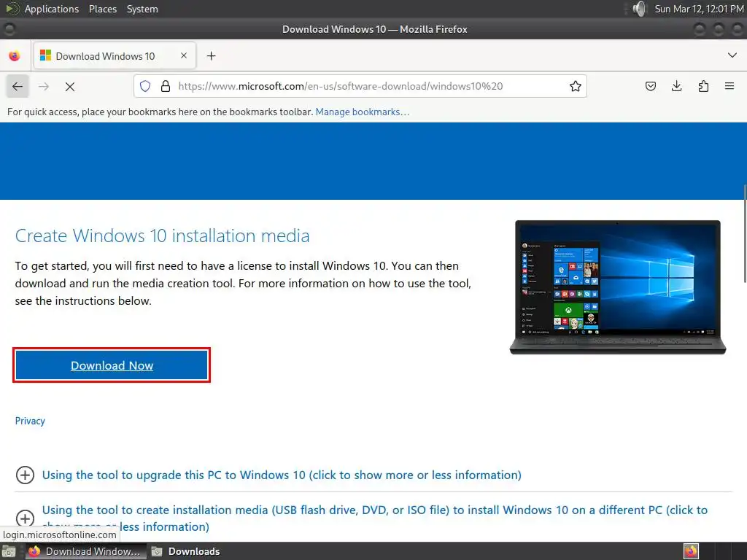Click 'Create Windows 10 installation media' heading
Screen dimensions: 747x560
click(x=163, y=236)
